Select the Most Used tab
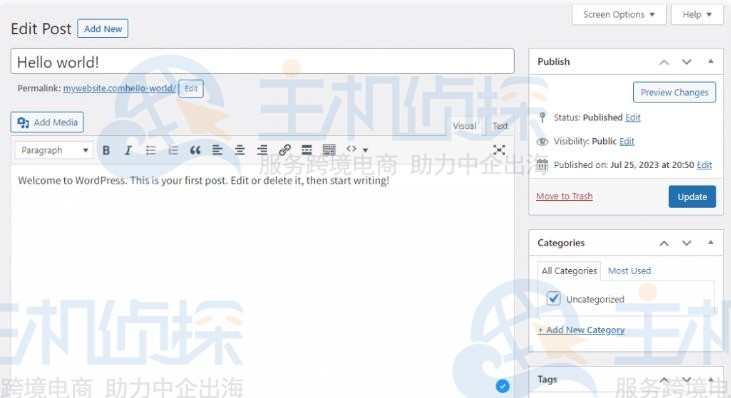Viewport: 731px width, 398px height. [x=629, y=271]
